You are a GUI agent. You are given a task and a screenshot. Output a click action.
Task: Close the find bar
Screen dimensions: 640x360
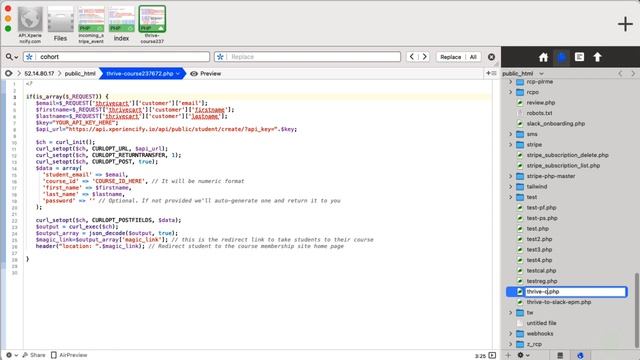pyautogui.click(x=491, y=57)
